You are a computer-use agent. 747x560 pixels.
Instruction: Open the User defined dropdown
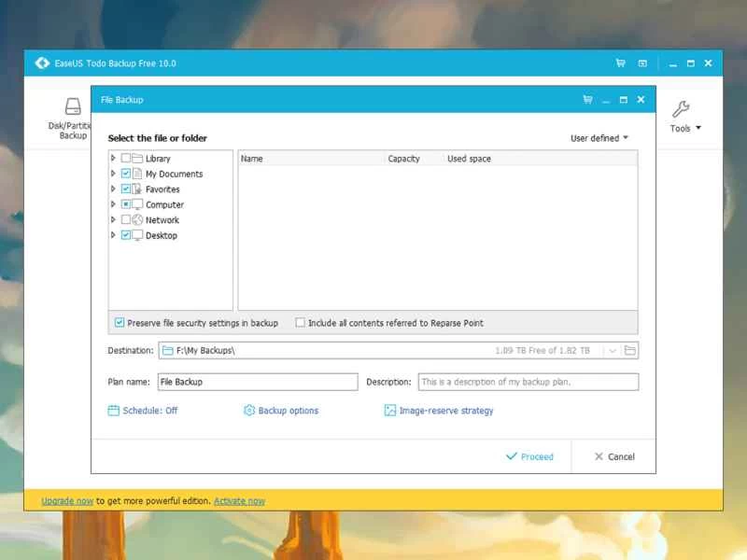(599, 137)
